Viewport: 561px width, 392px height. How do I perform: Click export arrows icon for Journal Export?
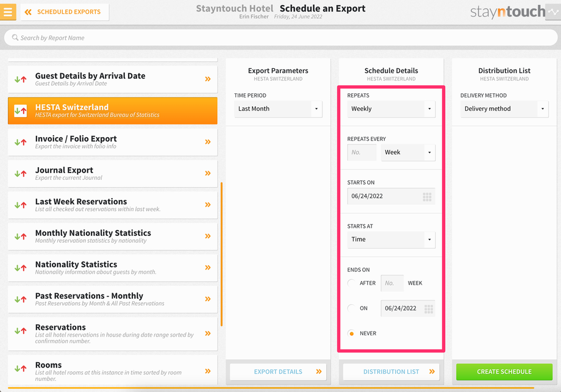point(21,174)
